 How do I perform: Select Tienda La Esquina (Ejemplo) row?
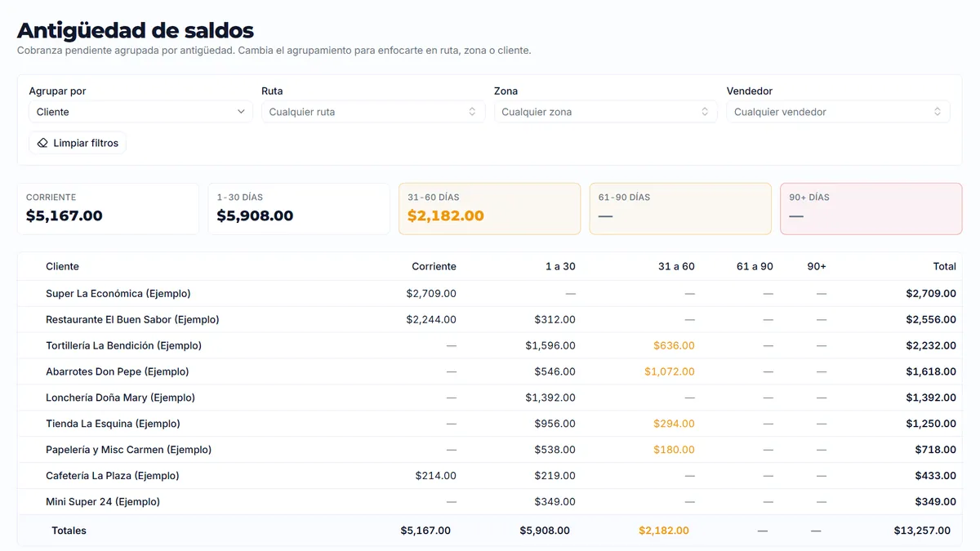point(490,424)
